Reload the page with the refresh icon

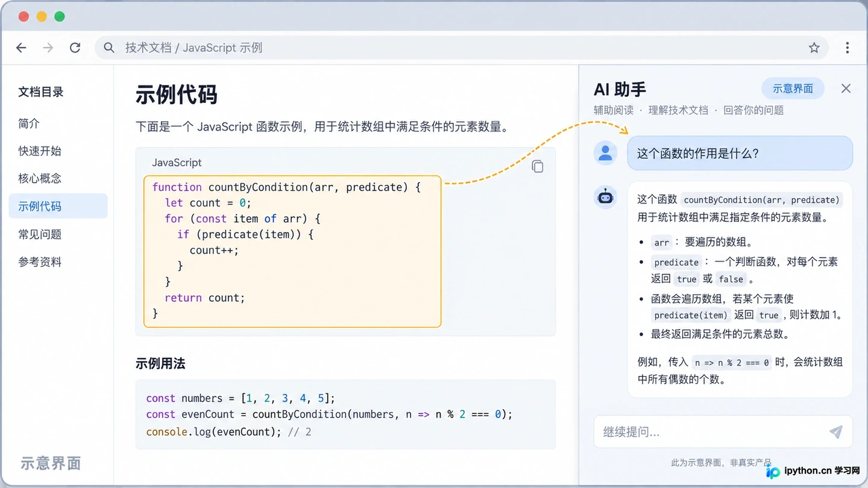coord(75,48)
